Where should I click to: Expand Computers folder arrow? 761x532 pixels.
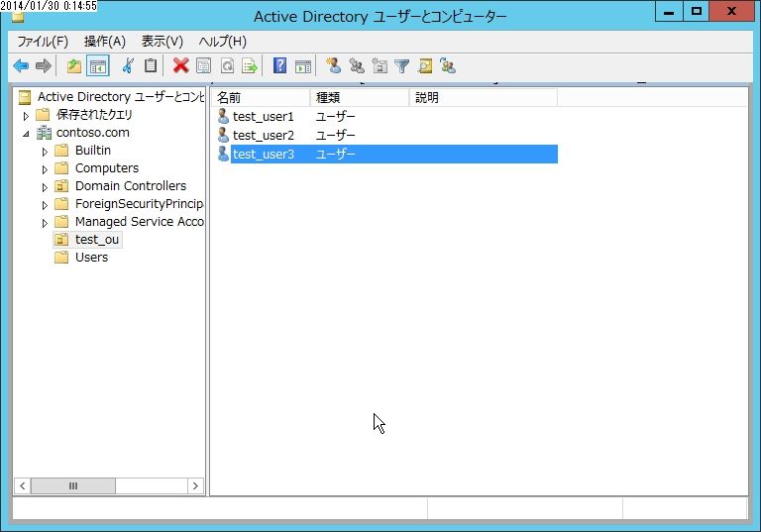click(45, 169)
